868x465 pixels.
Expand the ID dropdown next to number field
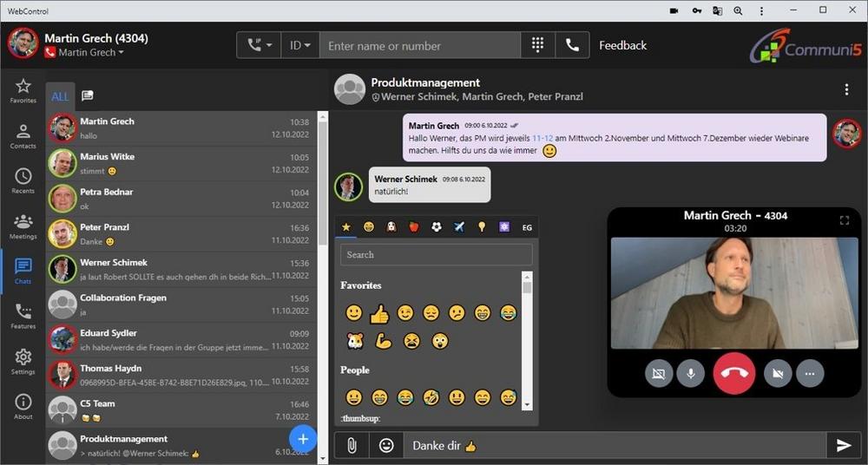coord(300,45)
